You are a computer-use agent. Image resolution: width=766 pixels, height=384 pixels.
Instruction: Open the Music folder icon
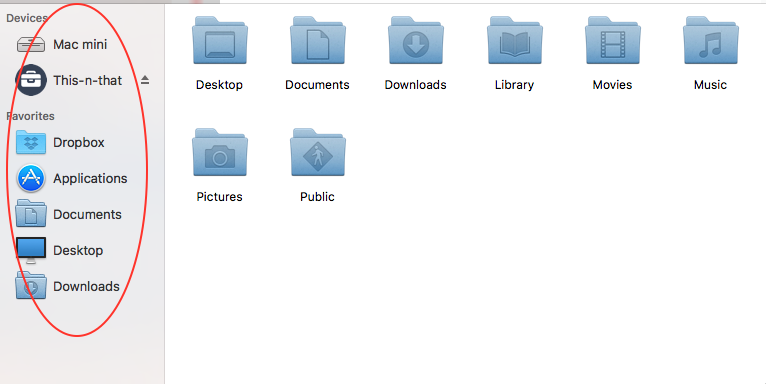pos(710,41)
